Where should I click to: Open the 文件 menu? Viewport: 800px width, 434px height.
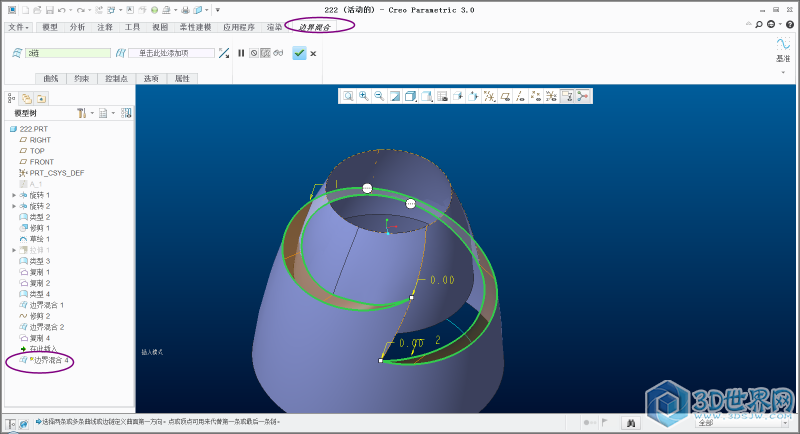tap(19, 27)
